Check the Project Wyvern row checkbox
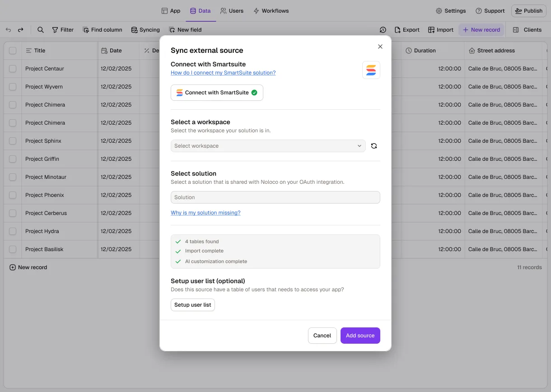 [x=13, y=87]
